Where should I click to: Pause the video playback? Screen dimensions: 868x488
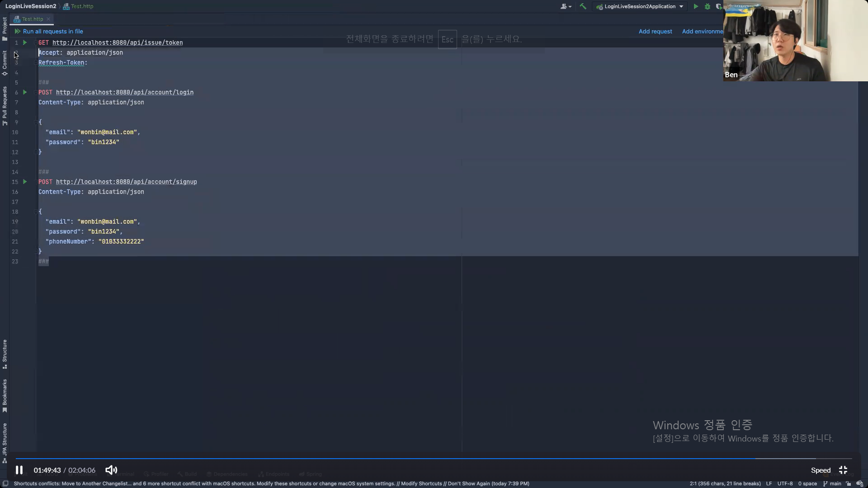pyautogui.click(x=19, y=470)
